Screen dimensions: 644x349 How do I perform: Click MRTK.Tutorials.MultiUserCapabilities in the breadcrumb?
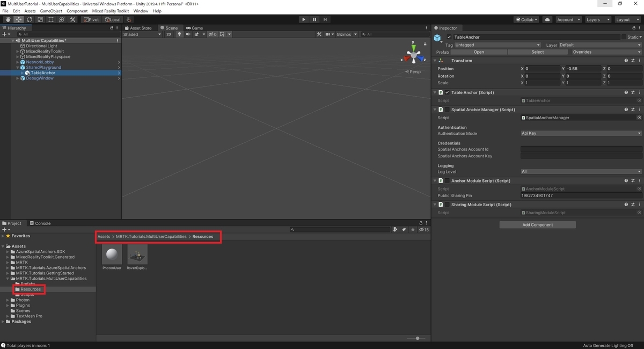click(151, 236)
